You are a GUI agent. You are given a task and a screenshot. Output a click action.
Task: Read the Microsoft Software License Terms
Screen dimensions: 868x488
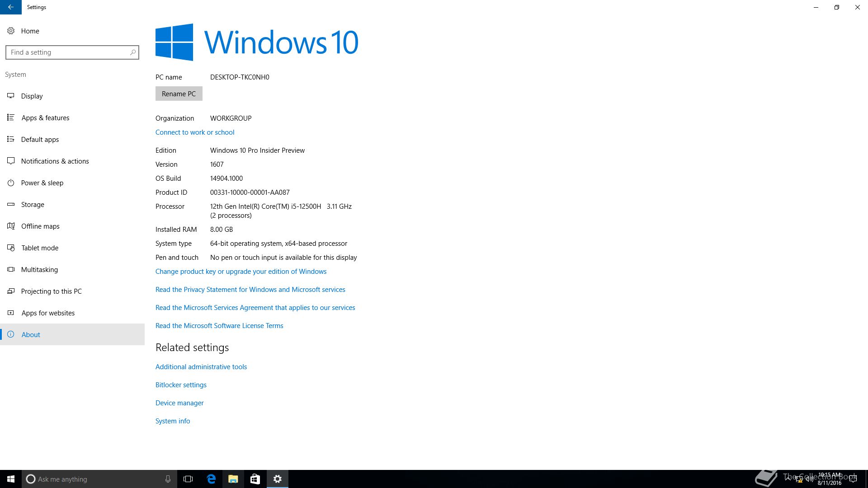[x=219, y=326]
